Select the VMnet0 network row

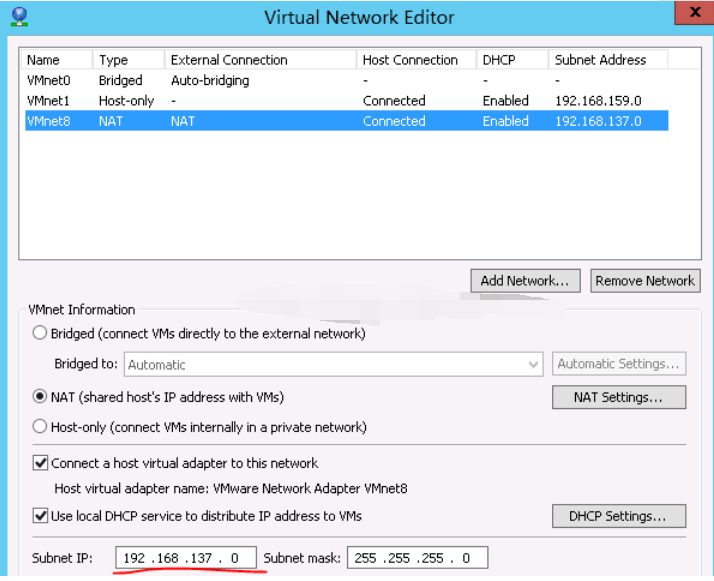(347, 80)
